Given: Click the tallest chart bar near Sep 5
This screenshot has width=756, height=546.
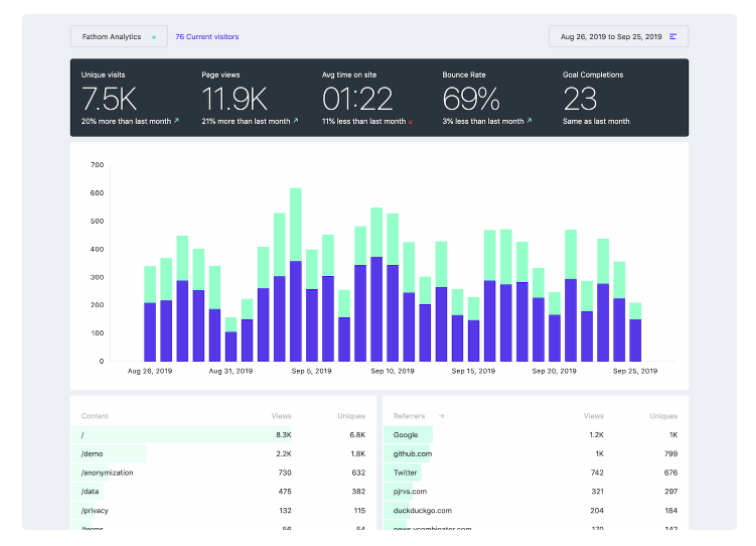Looking at the screenshot, I should pyautogui.click(x=296, y=274).
